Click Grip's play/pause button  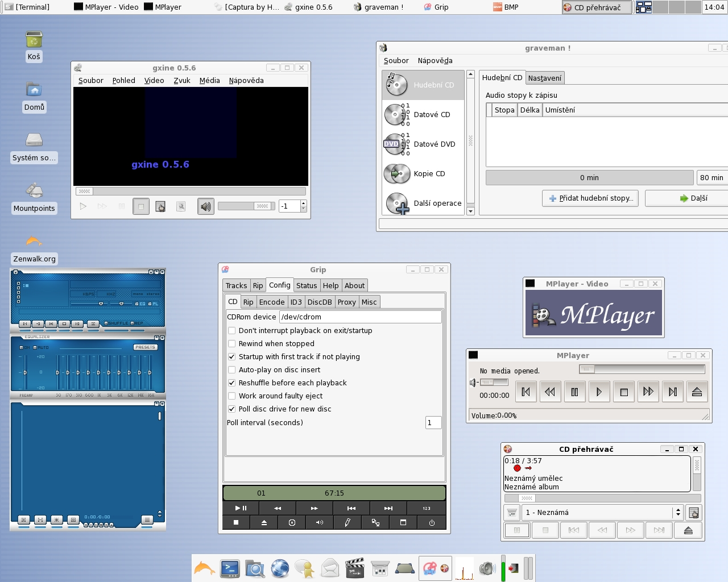[x=241, y=508]
